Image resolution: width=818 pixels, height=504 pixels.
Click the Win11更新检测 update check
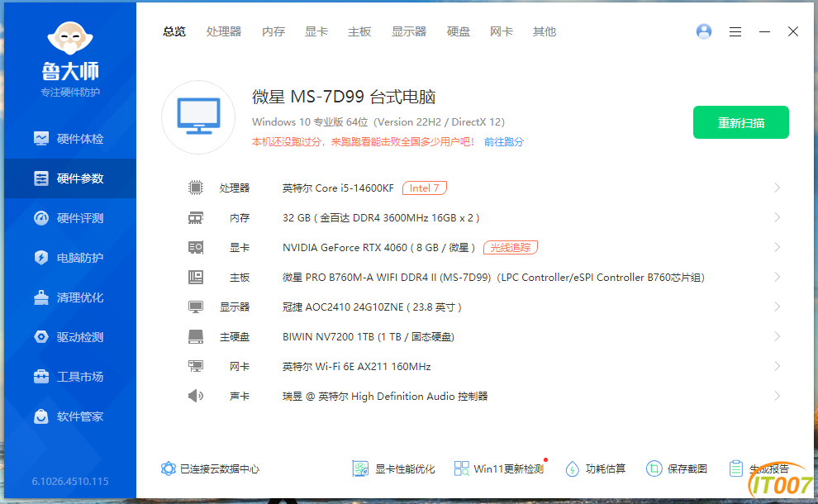(x=500, y=468)
